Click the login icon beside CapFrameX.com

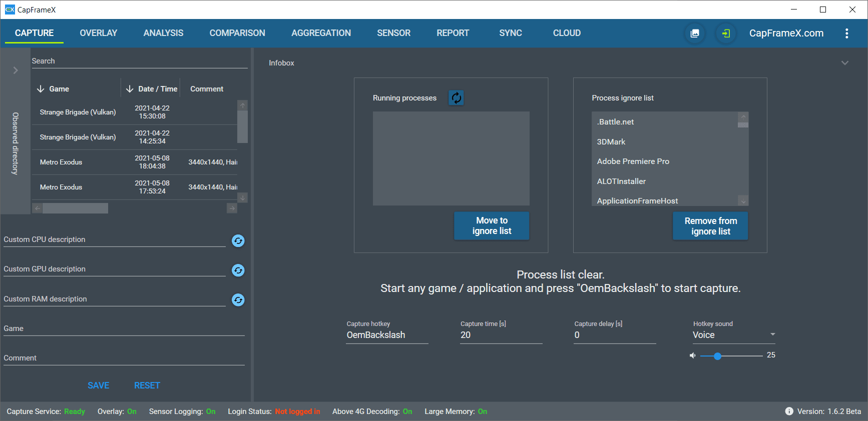click(x=726, y=33)
